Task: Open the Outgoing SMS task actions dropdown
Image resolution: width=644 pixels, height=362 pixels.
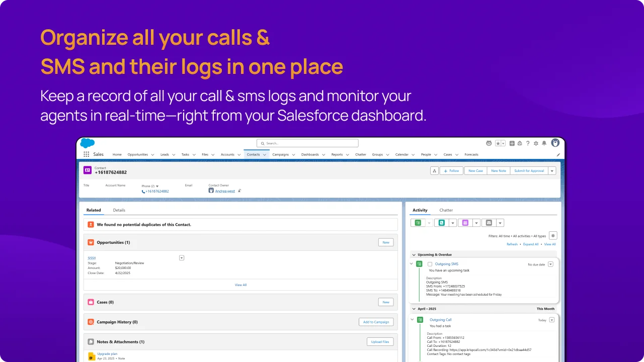Action: coord(551,264)
